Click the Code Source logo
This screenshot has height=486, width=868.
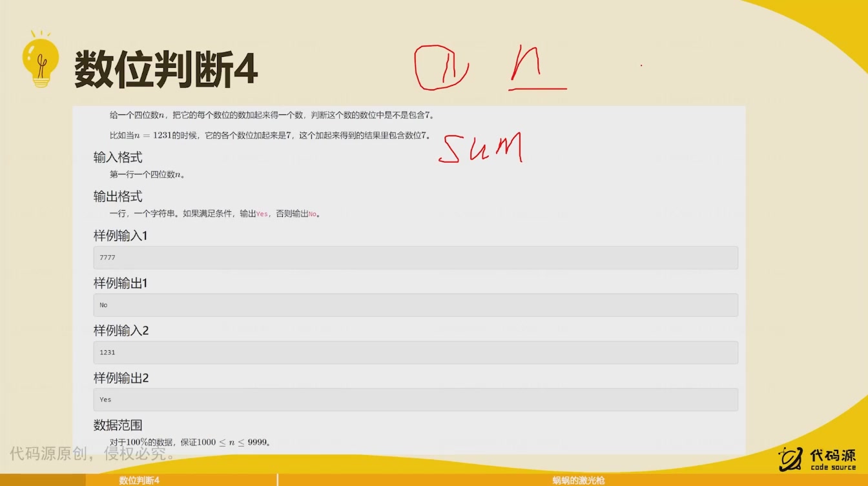(x=817, y=458)
